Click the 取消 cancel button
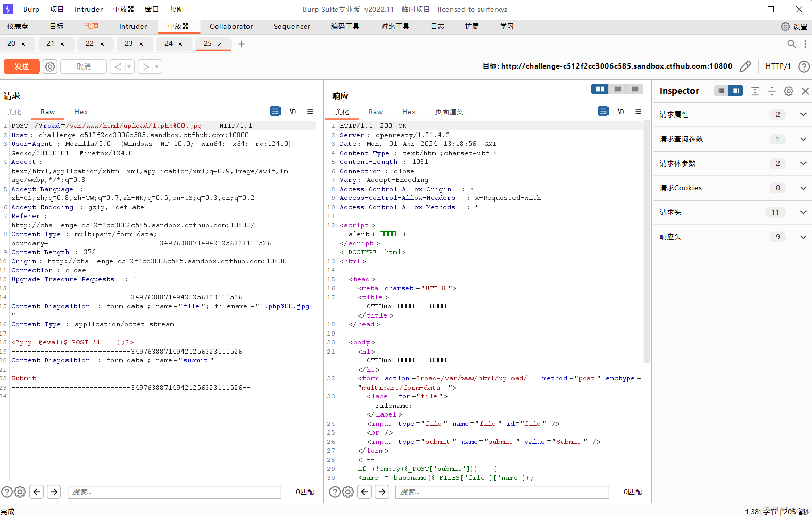The height and width of the screenshot is (516, 812). [x=84, y=66]
